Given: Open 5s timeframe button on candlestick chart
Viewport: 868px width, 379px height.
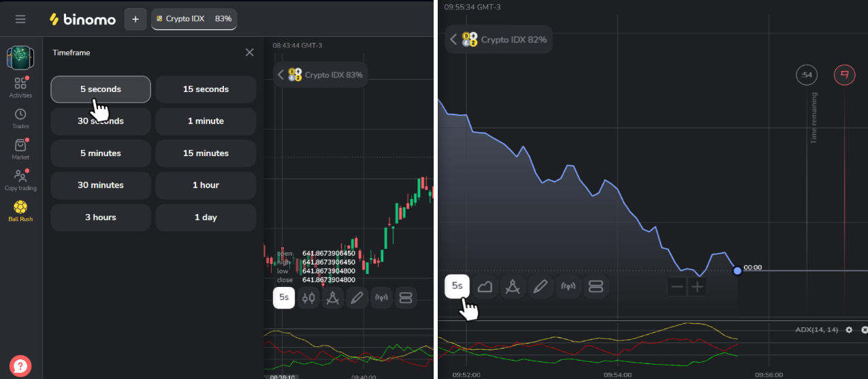Looking at the screenshot, I should 284,298.
